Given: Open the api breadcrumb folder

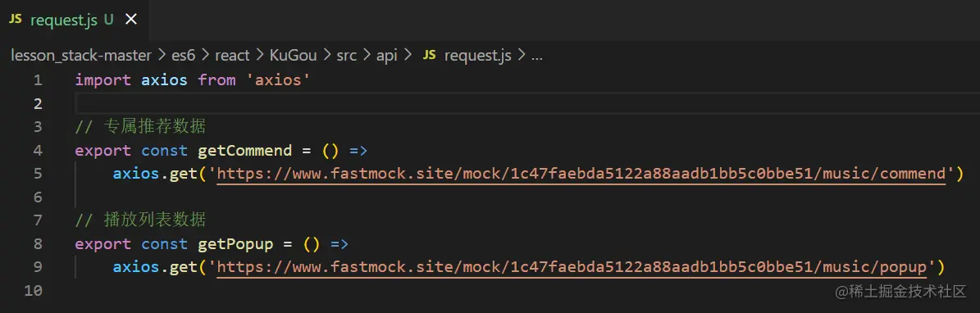Looking at the screenshot, I should 387,55.
